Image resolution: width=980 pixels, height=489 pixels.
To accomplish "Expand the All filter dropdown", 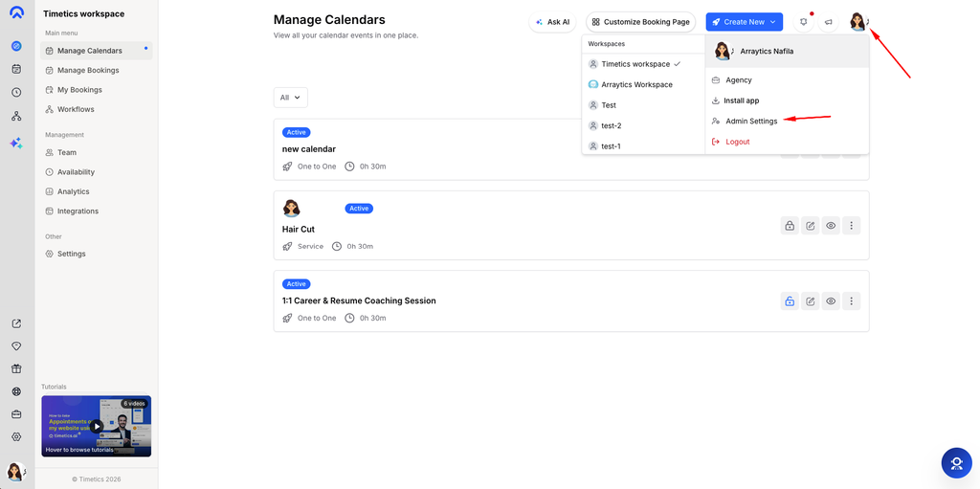I will [291, 98].
